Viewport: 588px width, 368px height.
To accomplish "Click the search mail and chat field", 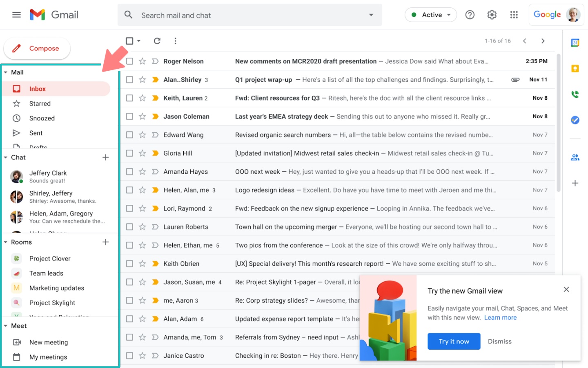I will pyautogui.click(x=250, y=15).
